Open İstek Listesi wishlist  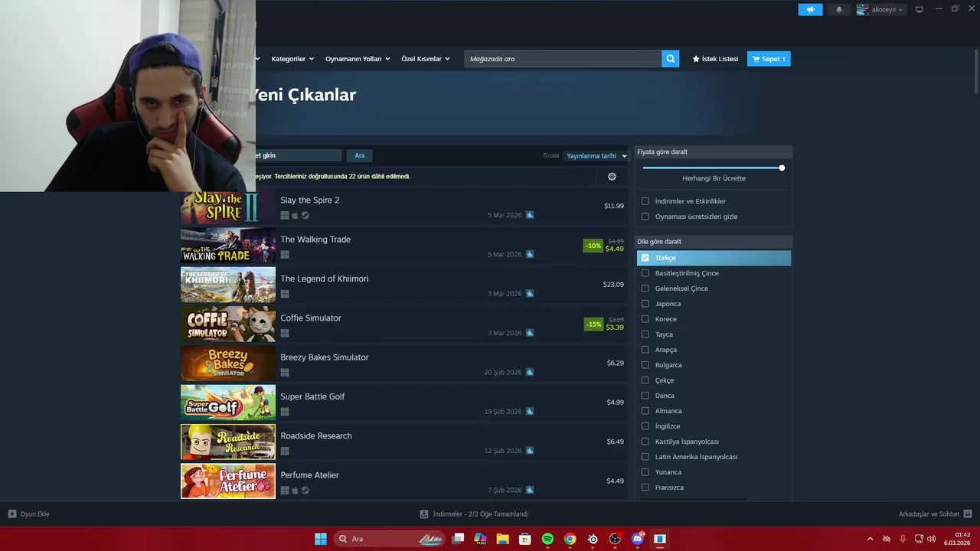point(715,59)
